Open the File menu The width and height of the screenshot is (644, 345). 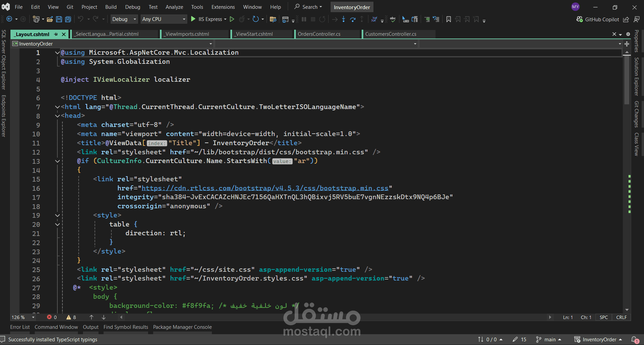coord(19,7)
